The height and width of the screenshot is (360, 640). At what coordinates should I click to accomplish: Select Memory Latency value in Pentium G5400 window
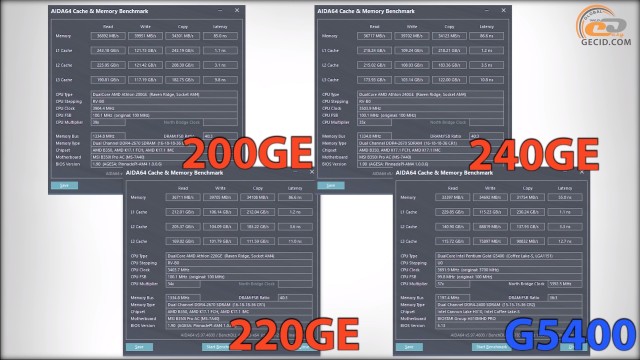pyautogui.click(x=565, y=198)
